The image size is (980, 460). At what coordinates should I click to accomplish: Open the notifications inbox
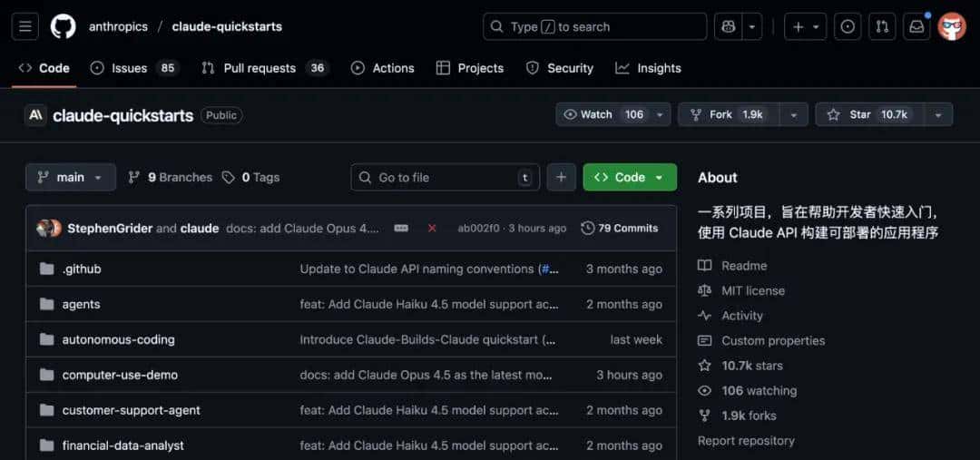(916, 27)
